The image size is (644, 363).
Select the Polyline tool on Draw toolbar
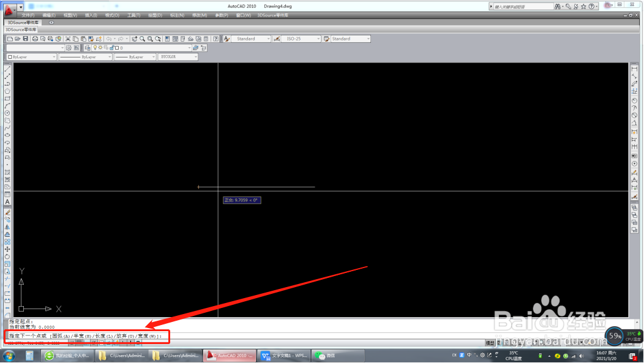[x=7, y=84]
